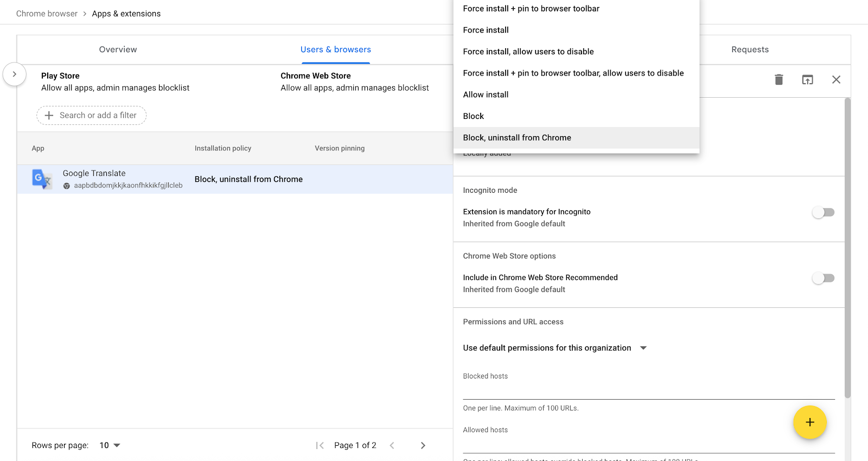The width and height of the screenshot is (868, 461).
Task: Choose Block, uninstall from Chrome option
Action: tap(517, 138)
